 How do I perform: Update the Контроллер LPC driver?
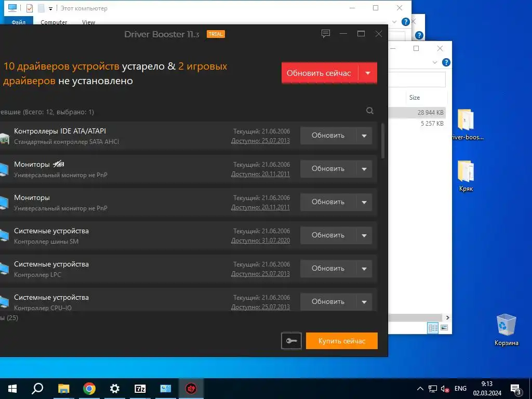click(328, 269)
